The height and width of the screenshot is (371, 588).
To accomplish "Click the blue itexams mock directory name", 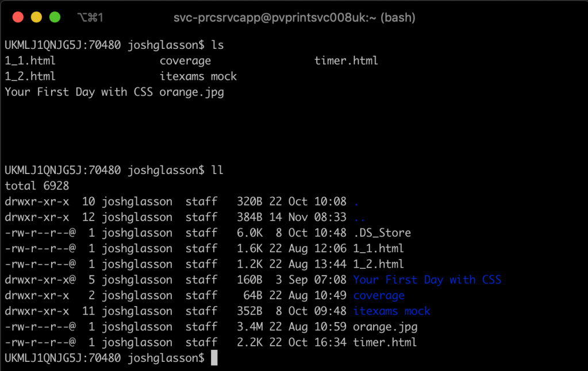I will pyautogui.click(x=391, y=311).
